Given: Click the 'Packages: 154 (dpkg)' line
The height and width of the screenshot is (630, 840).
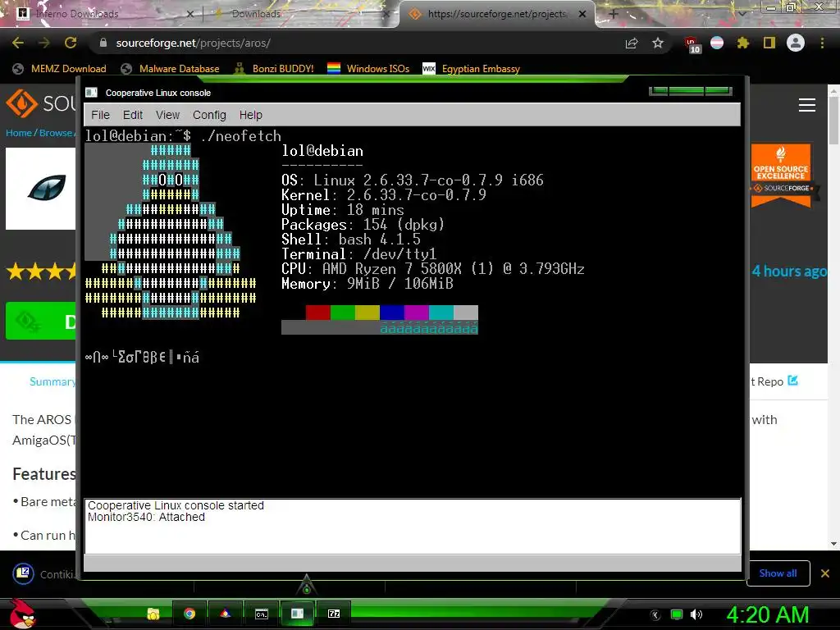Looking at the screenshot, I should tap(363, 225).
